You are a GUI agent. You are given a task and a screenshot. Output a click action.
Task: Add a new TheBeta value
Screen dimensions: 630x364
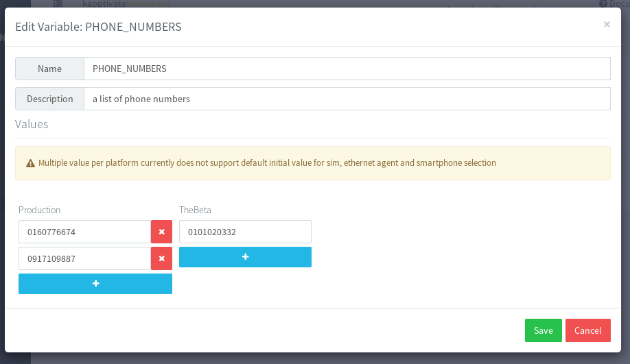click(245, 257)
